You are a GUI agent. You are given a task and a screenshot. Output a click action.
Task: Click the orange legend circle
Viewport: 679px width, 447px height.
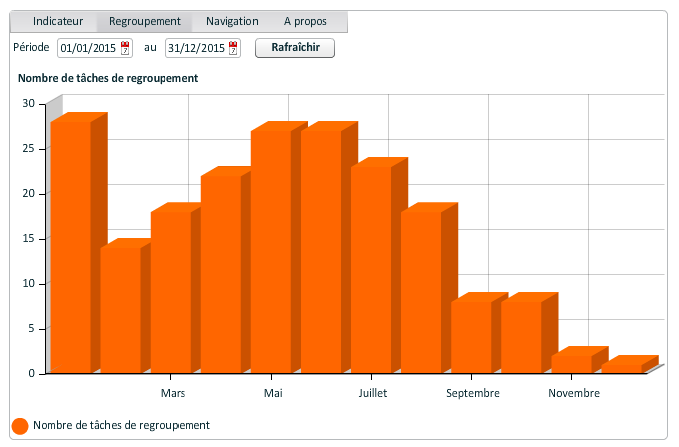tap(20, 426)
